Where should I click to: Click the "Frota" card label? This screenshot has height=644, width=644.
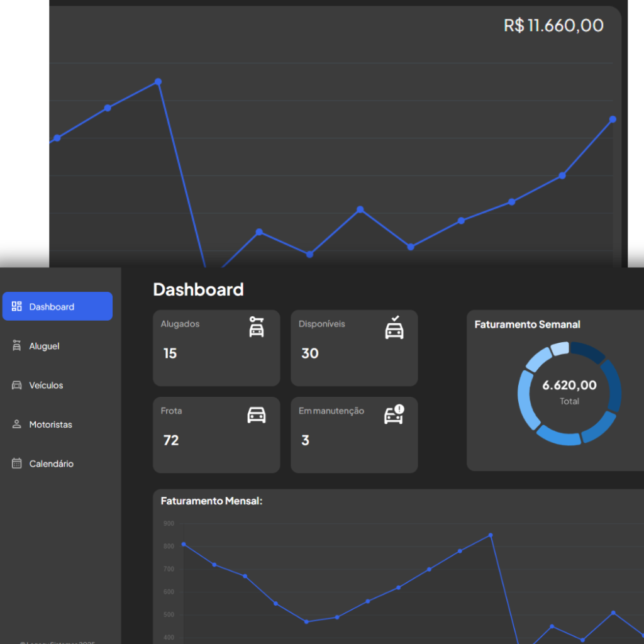tap(171, 411)
